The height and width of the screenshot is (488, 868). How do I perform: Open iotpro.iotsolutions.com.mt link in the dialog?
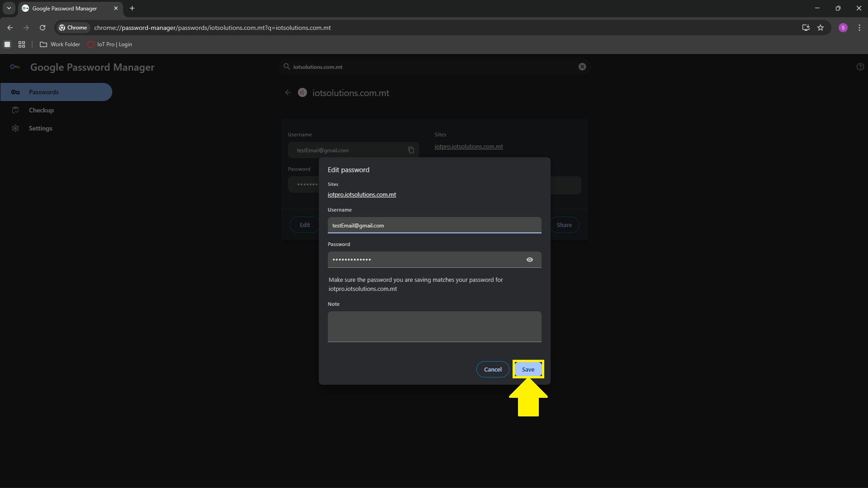362,194
